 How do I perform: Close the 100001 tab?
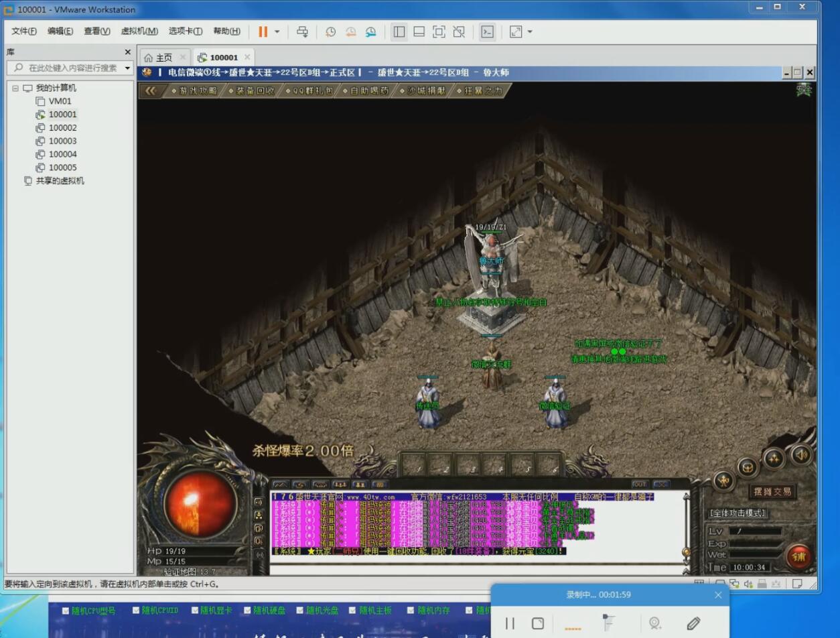click(247, 57)
